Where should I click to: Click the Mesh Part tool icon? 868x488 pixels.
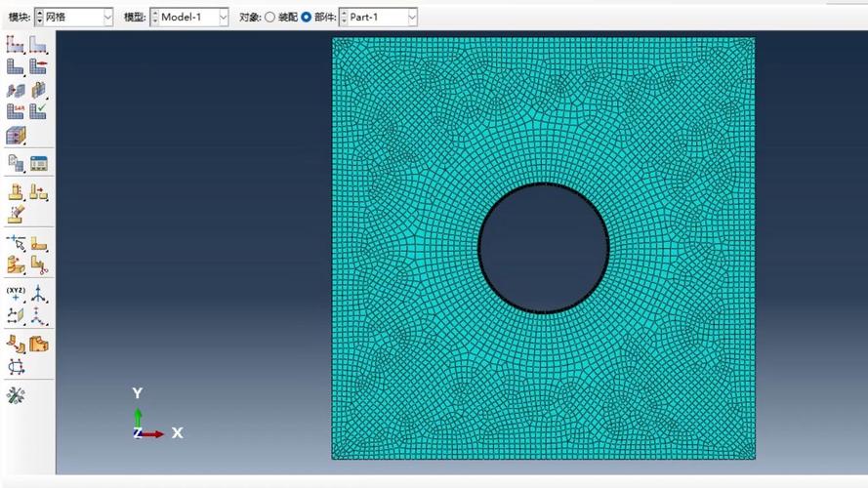coord(15,66)
